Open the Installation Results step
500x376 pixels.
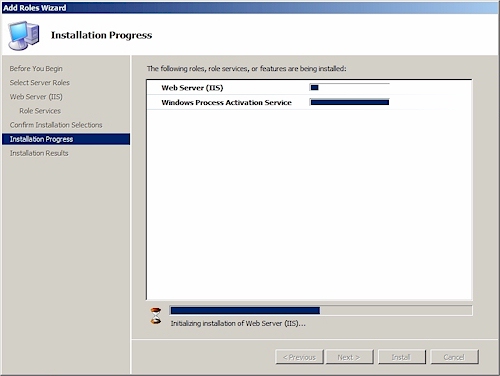coord(39,153)
